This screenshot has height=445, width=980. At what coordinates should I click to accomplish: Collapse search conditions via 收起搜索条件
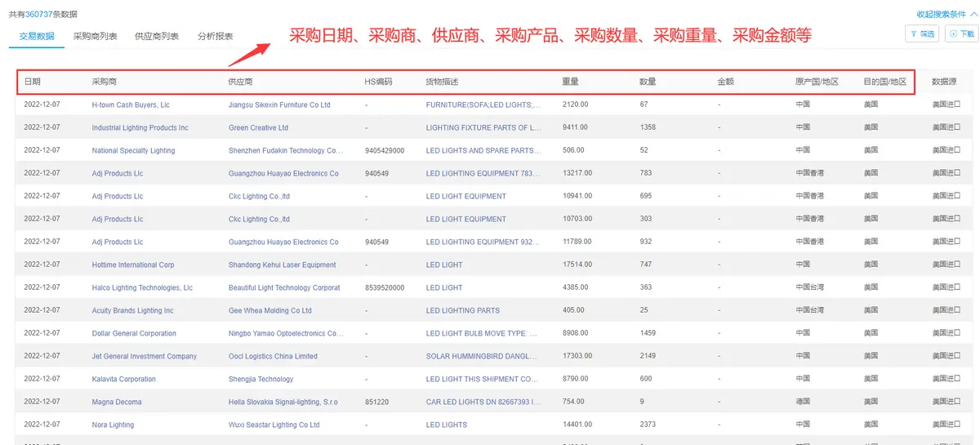pyautogui.click(x=945, y=14)
